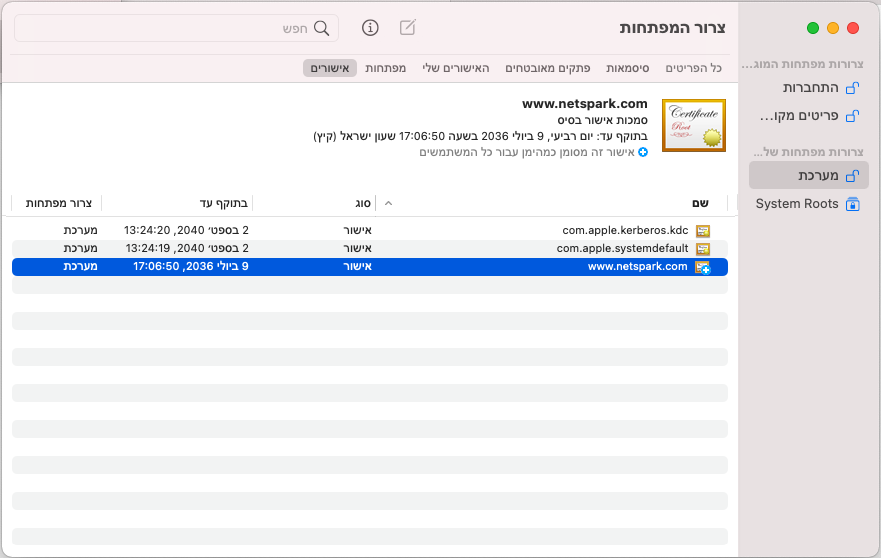Click the lock icon beside התחברות
881x558 pixels.
click(853, 88)
